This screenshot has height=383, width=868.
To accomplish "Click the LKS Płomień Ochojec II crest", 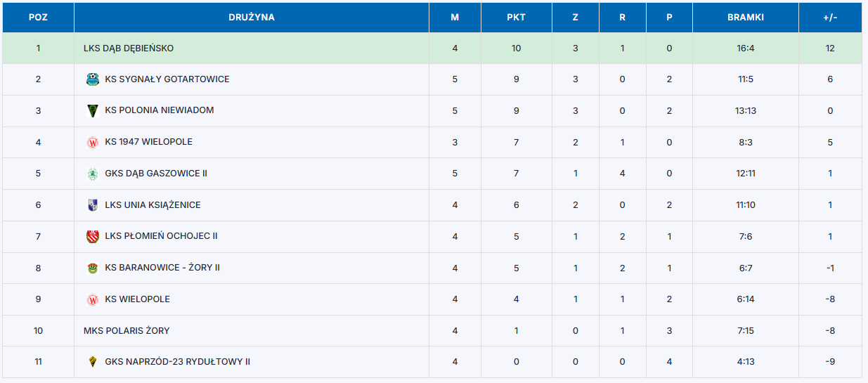I will click(x=92, y=237).
